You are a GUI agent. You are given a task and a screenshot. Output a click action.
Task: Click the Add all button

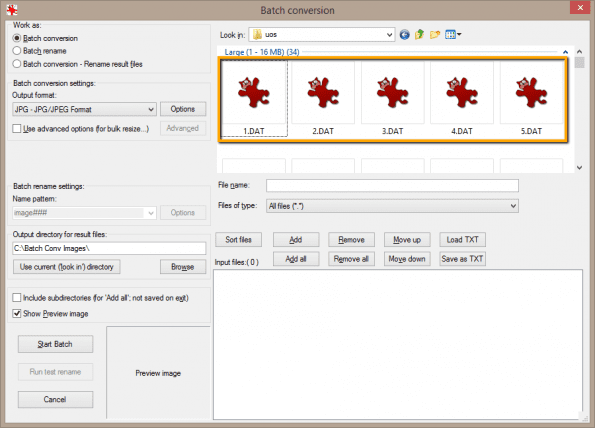pos(296,259)
